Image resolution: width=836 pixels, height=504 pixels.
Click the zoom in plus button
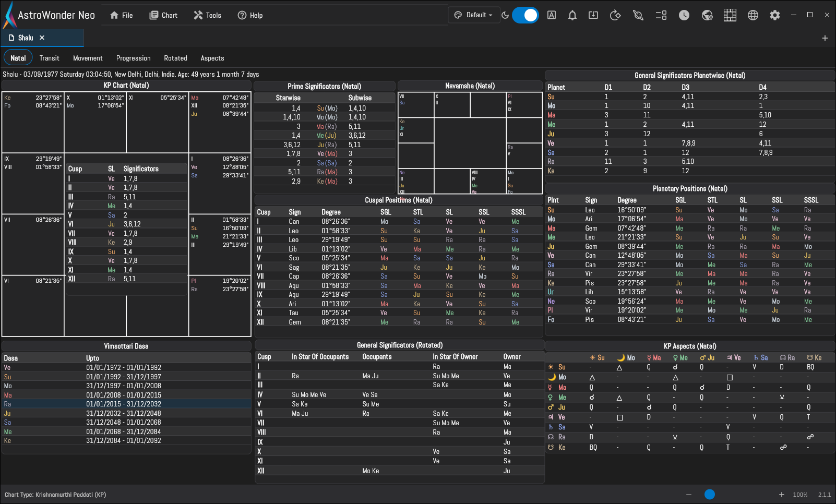(782, 495)
